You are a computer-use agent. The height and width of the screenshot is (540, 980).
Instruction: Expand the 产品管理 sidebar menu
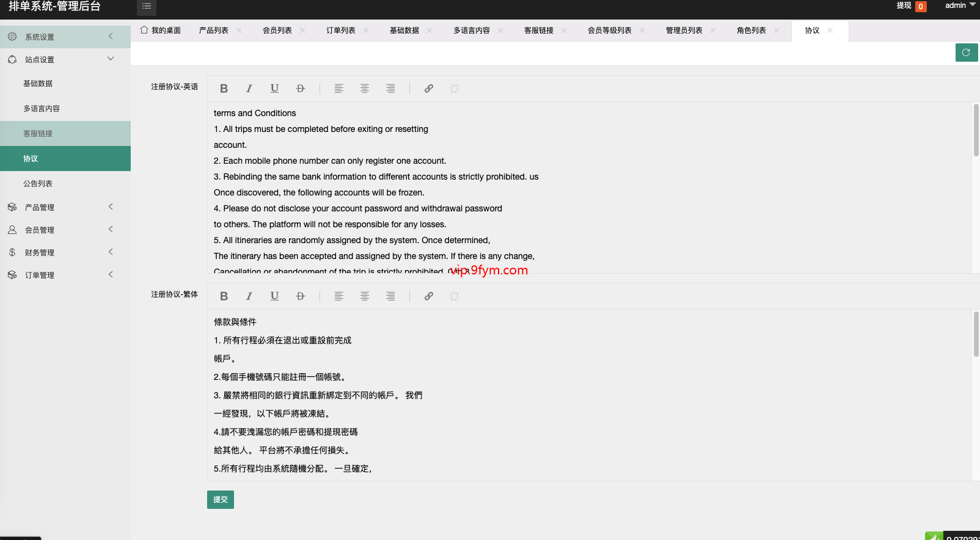61,207
